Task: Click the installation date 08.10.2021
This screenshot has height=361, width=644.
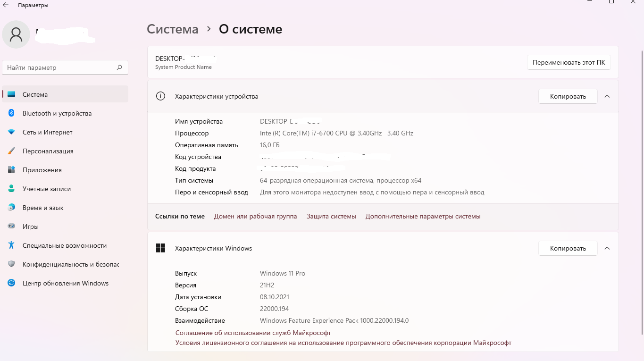Action: [275, 297]
